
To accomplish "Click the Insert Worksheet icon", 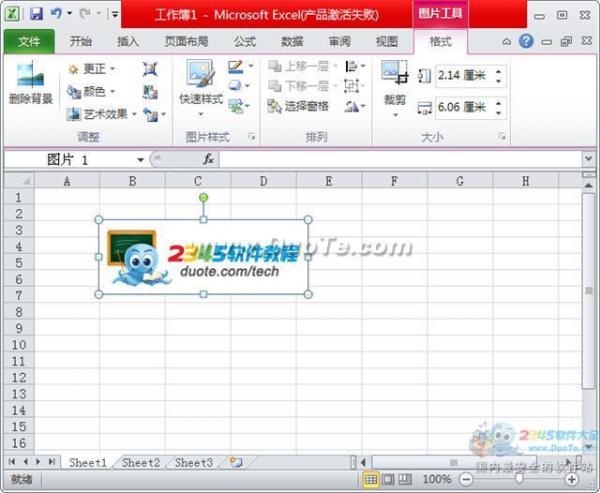I will tap(236, 462).
